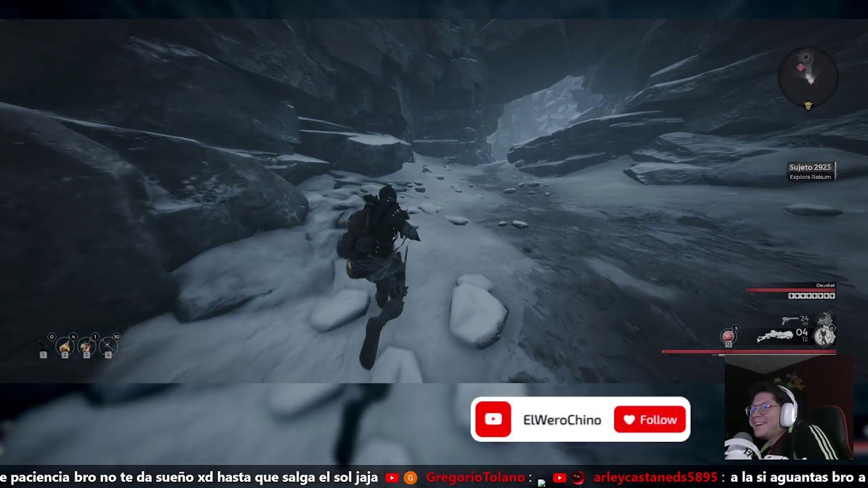Click the small weapon mod icon above portrait
This screenshot has width=868, height=488.
coord(825,319)
